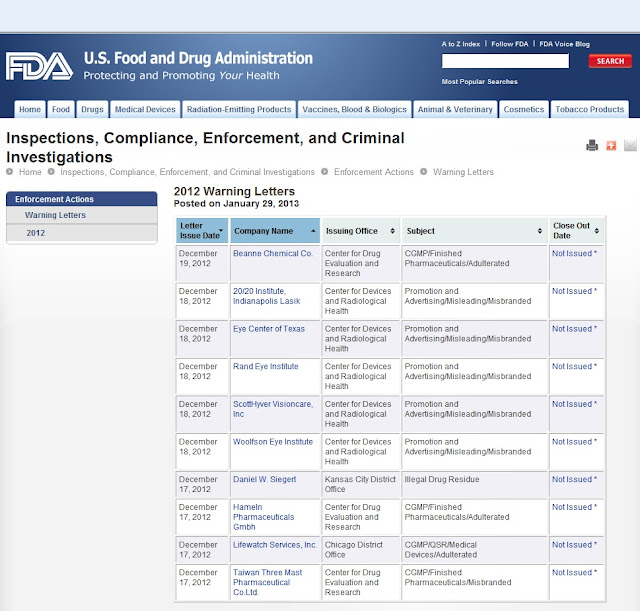Open 20/20 Institute, Indianapolis Lasik letter
Viewport: 640px width, 611px height.
pyautogui.click(x=267, y=296)
